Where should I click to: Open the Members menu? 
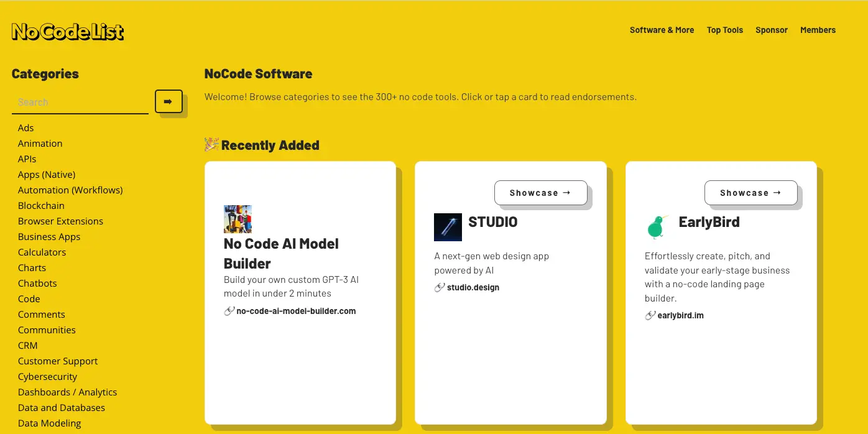[x=818, y=30]
